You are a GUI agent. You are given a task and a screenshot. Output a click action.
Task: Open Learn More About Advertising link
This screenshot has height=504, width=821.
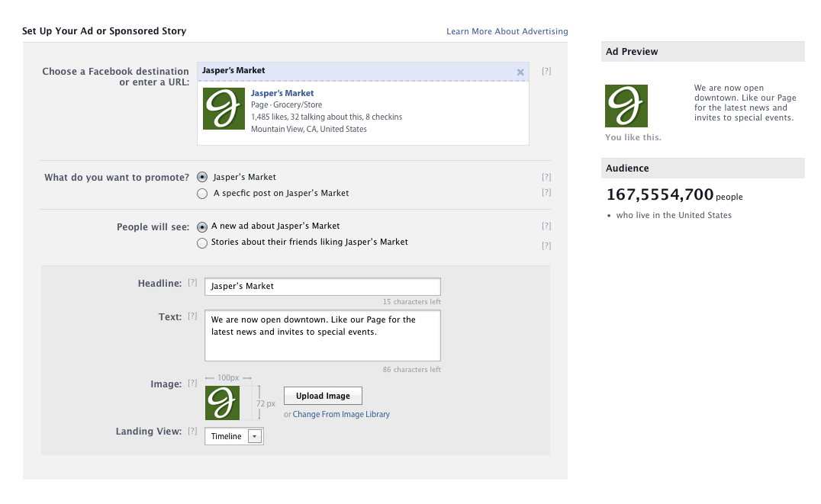(507, 31)
